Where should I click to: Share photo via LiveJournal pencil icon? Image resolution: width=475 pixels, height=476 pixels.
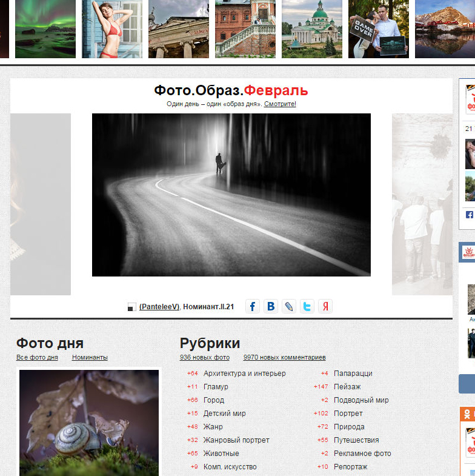289,306
